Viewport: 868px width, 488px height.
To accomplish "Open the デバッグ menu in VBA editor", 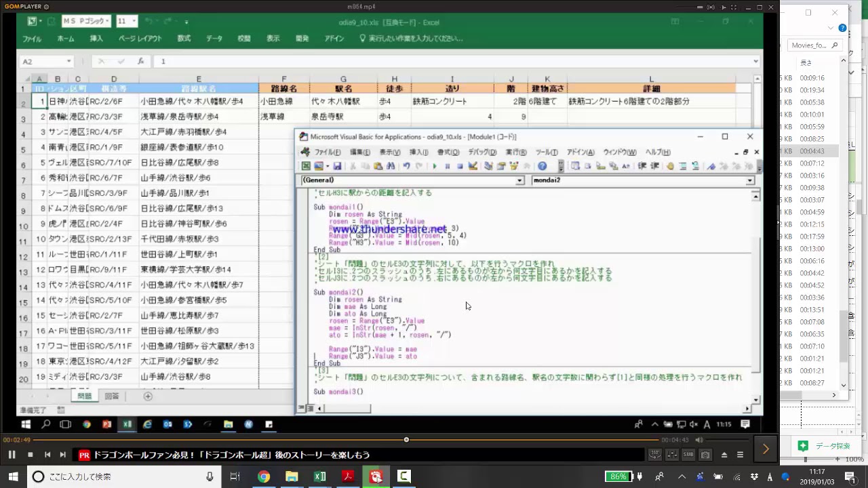I will tap(482, 152).
